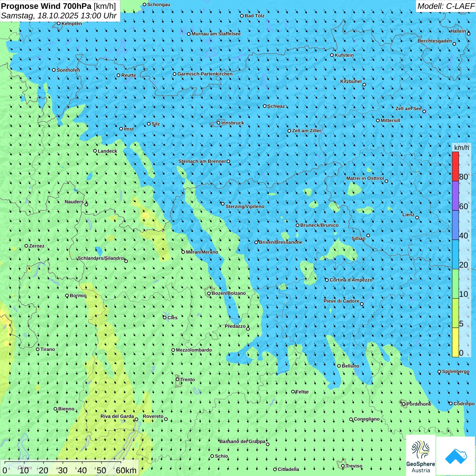This screenshot has width=476, height=476.
Task: Click the Steinach am Brenner label
Action: click(x=202, y=161)
